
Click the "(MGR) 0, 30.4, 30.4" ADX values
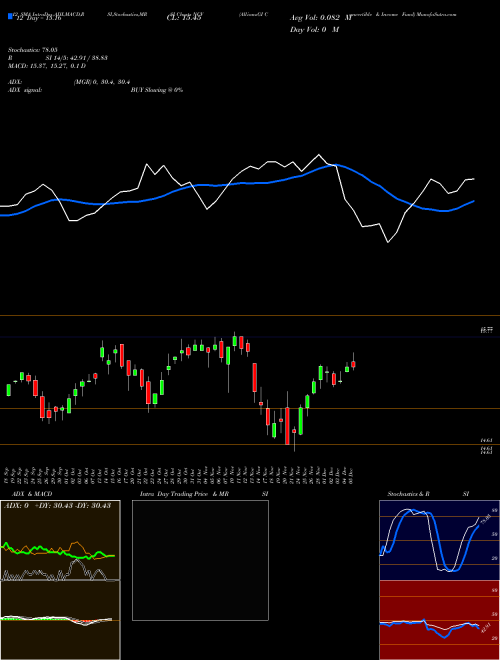click(101, 82)
